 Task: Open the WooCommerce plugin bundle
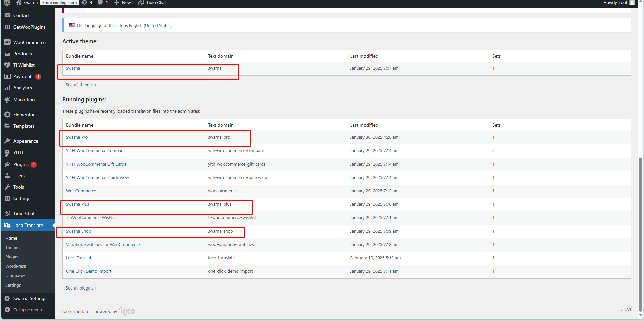pyautogui.click(x=81, y=191)
